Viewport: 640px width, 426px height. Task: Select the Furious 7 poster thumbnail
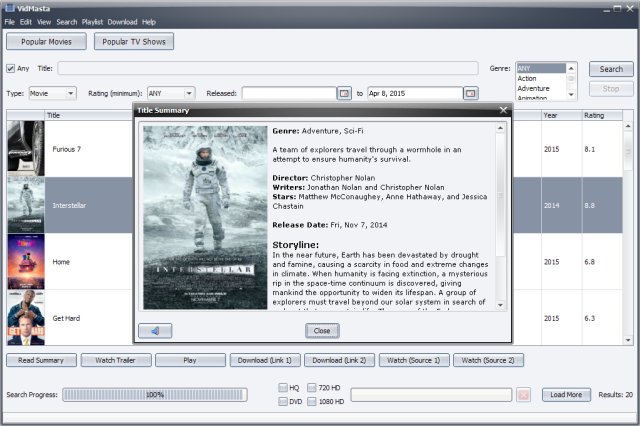click(26, 149)
